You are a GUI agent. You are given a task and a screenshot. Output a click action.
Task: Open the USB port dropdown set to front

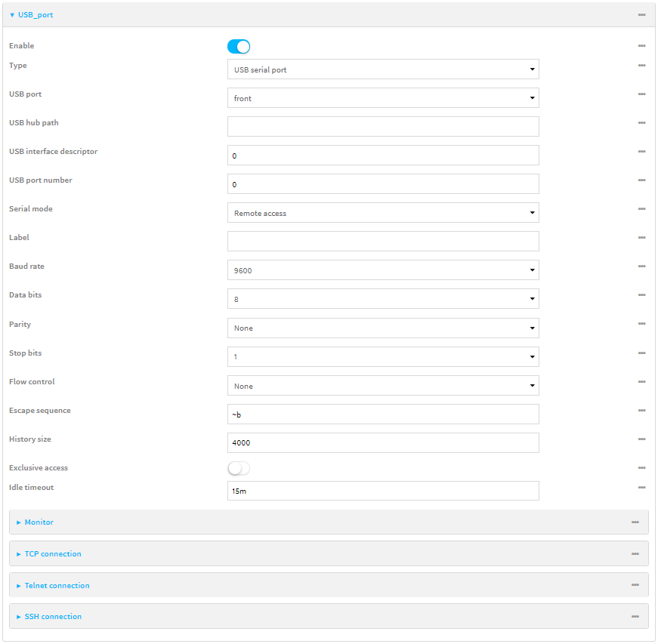[x=382, y=98]
